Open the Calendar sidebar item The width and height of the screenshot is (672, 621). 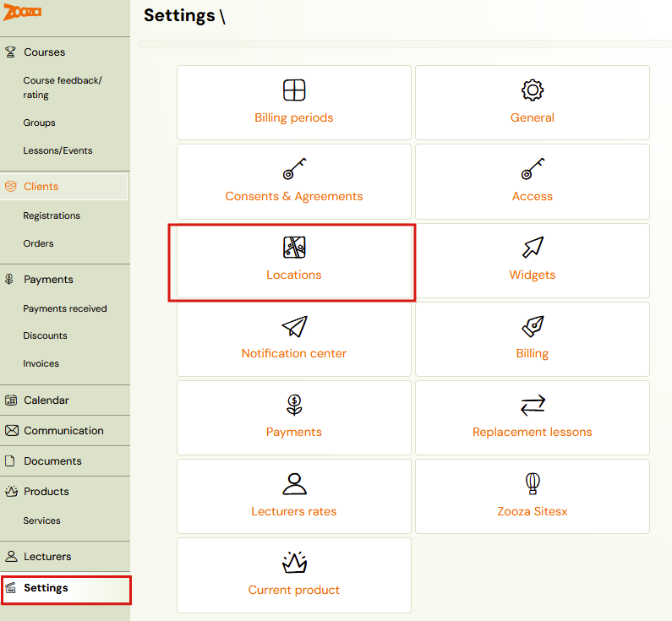pyautogui.click(x=46, y=400)
